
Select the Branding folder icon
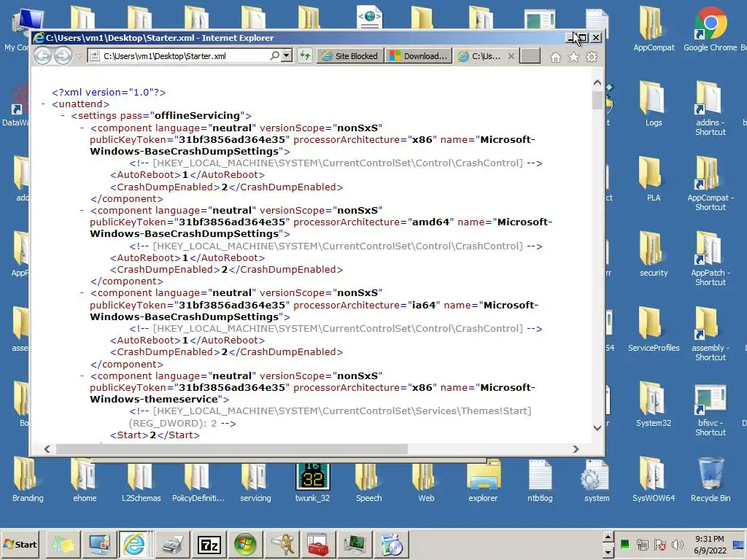click(x=28, y=480)
